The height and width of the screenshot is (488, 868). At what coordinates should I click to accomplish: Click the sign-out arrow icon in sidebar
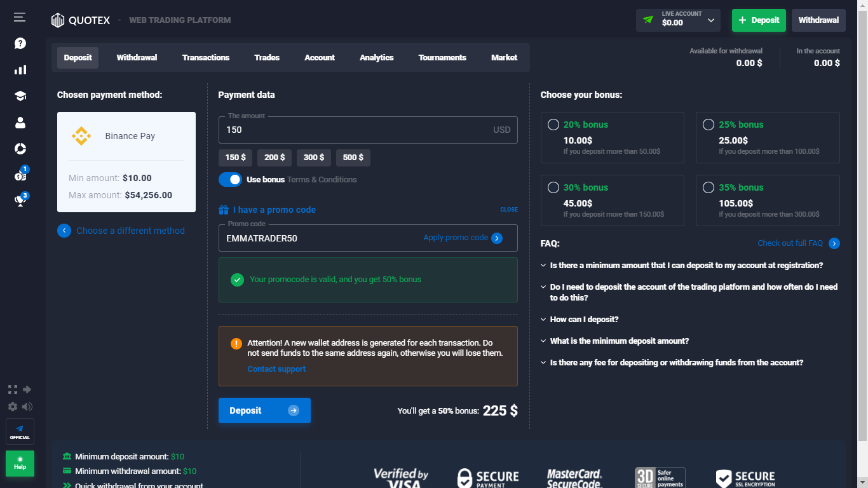[27, 390]
